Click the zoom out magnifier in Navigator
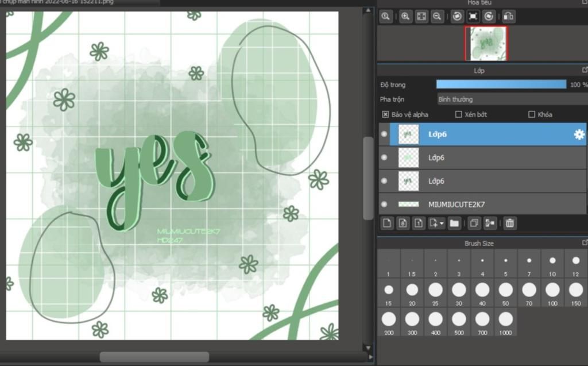This screenshot has height=366, width=588. (437, 17)
